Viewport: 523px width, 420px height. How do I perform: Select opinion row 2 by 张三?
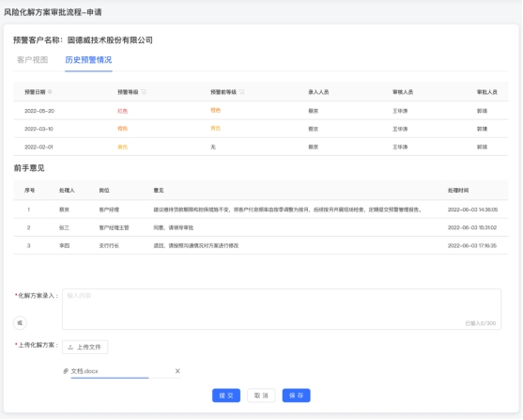tap(261, 227)
